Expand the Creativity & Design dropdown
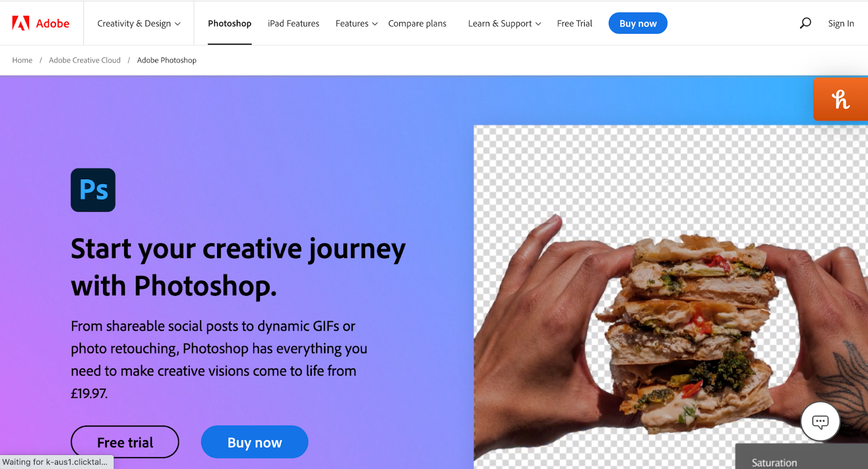Image resolution: width=868 pixels, height=469 pixels. (139, 23)
